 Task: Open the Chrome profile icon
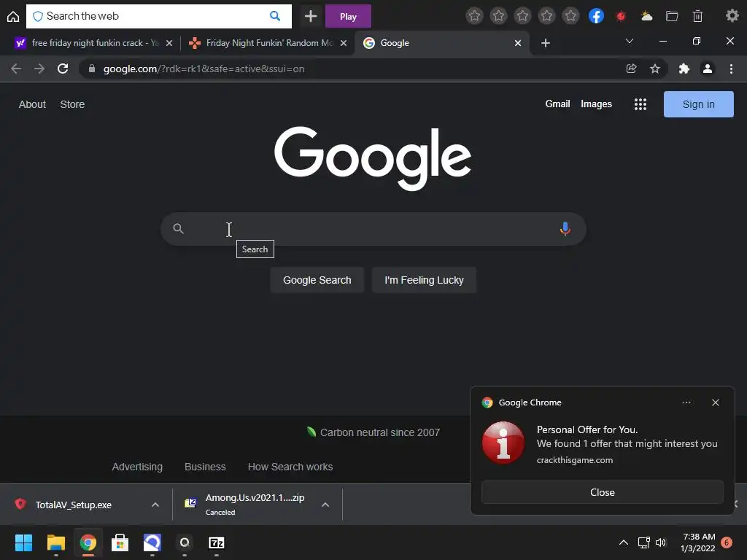point(708,69)
